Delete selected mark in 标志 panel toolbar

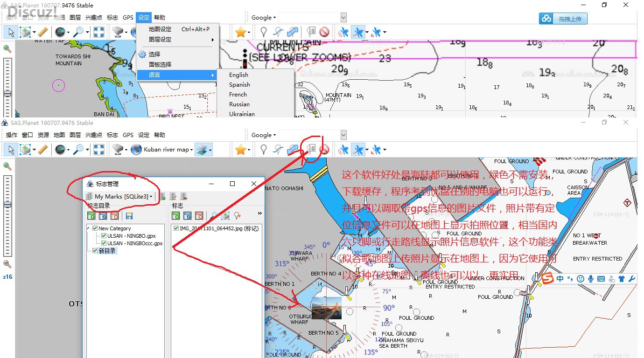(199, 215)
